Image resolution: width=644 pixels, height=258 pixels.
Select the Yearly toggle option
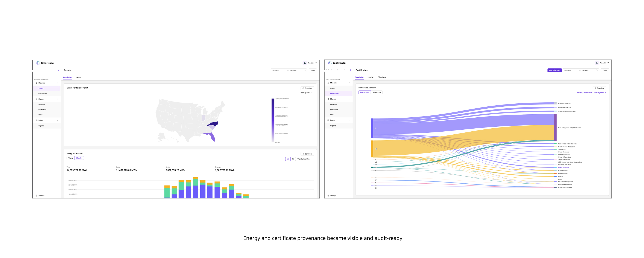coord(70,158)
